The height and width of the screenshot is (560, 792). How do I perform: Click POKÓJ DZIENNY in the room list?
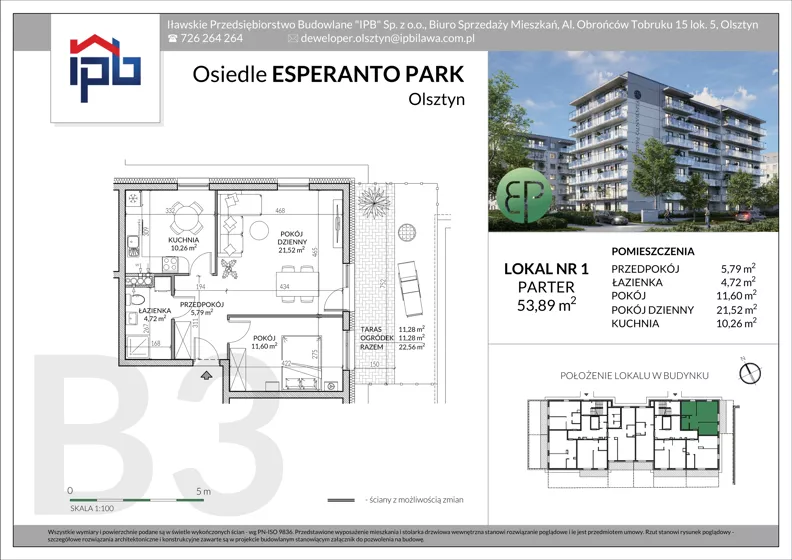[652, 310]
